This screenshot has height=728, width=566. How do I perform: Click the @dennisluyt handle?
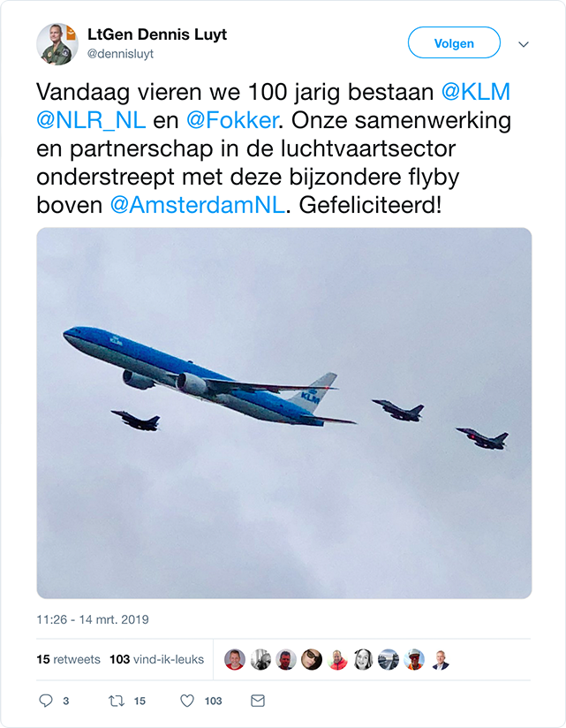point(121,54)
